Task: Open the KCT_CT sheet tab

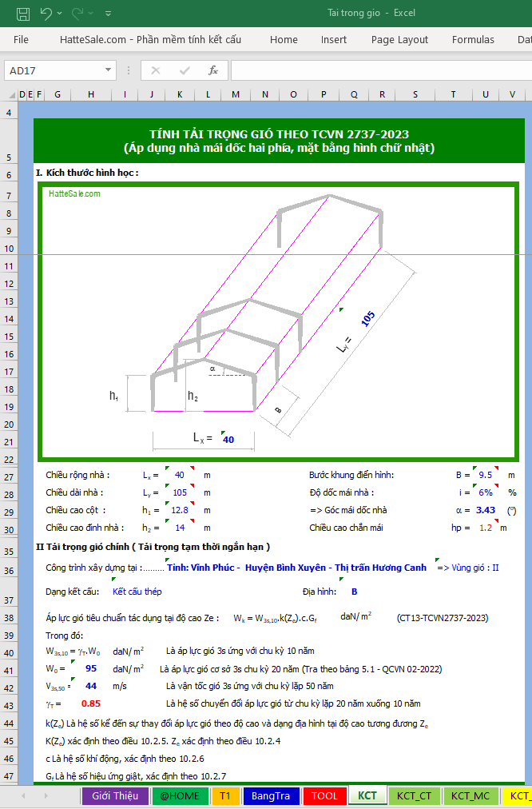Action: click(414, 795)
